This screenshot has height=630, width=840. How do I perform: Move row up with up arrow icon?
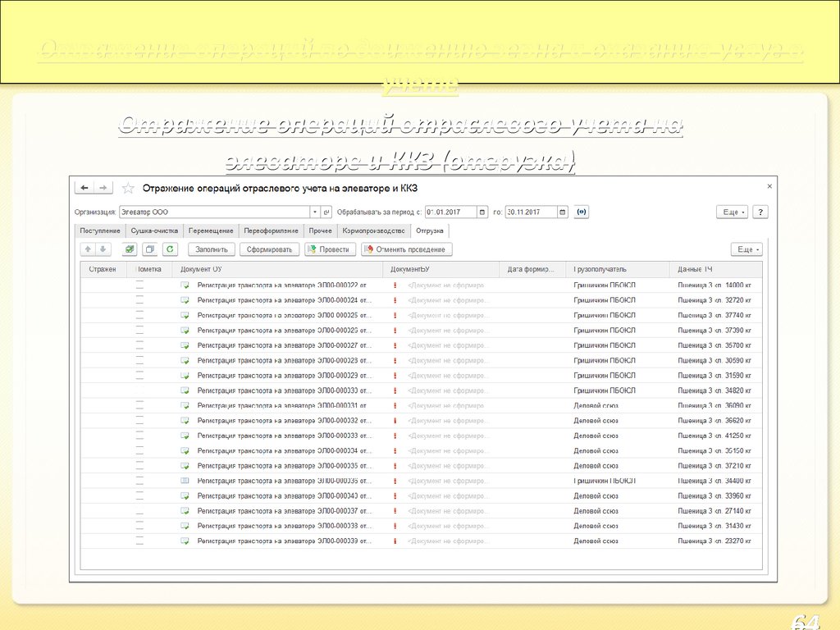coord(87,249)
